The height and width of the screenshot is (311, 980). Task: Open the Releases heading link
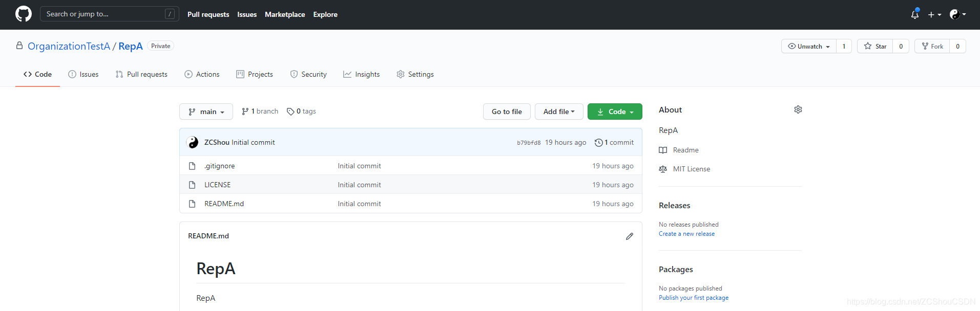(x=675, y=205)
